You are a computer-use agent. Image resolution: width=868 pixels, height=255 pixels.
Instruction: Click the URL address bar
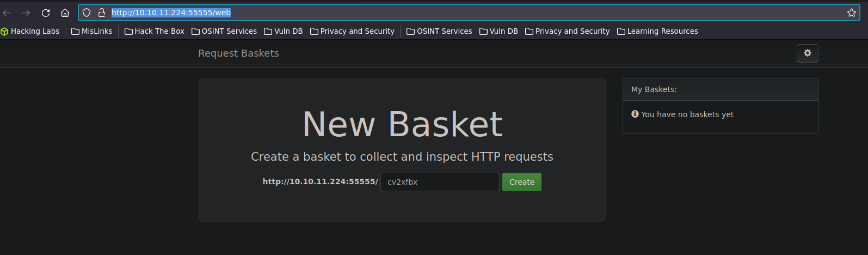click(468, 13)
